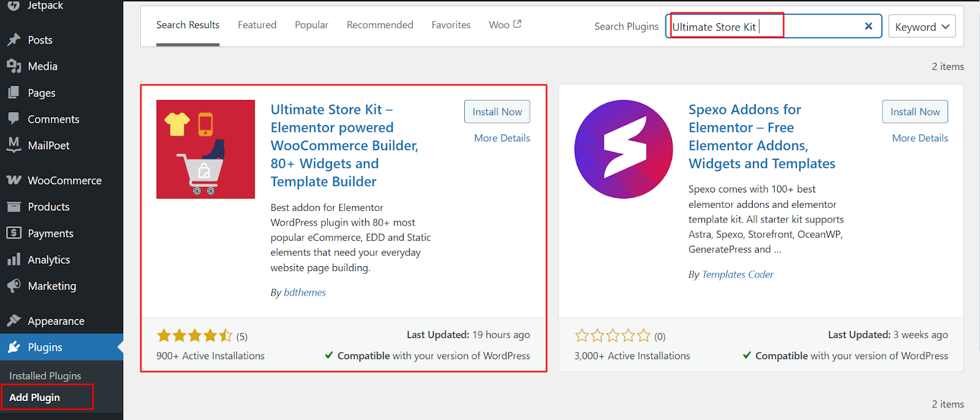Click the Payments dollar icon
This screenshot has height=420, width=980.
pyautogui.click(x=13, y=233)
